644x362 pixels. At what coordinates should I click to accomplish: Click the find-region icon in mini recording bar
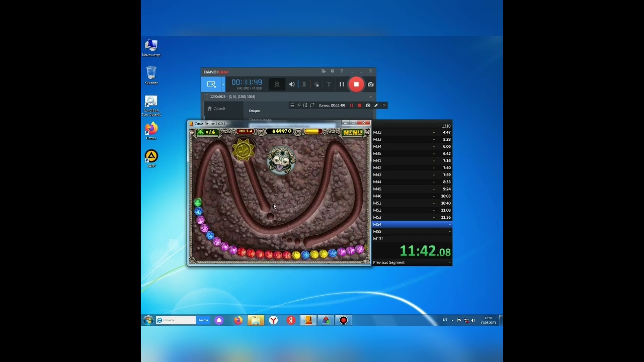pyautogui.click(x=305, y=106)
